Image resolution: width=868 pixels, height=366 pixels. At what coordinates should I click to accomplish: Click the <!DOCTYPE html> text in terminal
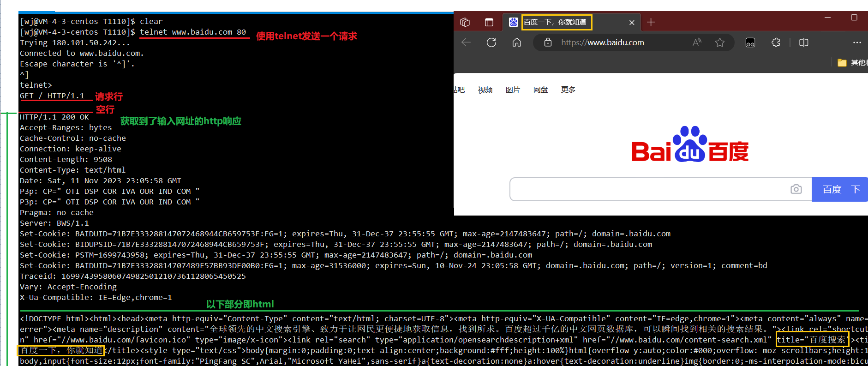click(54, 318)
